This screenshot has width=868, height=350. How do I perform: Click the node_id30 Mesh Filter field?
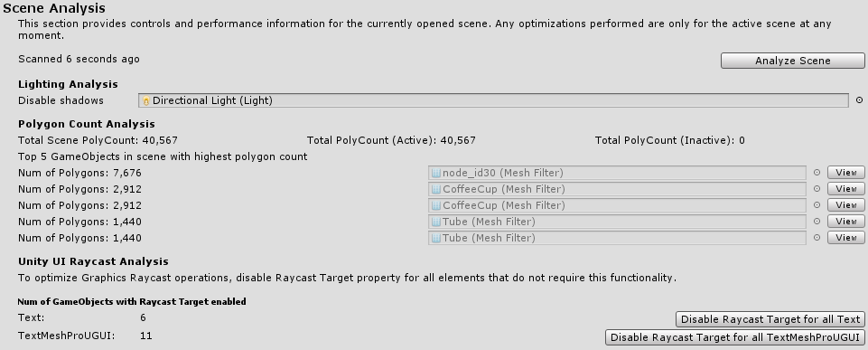point(617,173)
